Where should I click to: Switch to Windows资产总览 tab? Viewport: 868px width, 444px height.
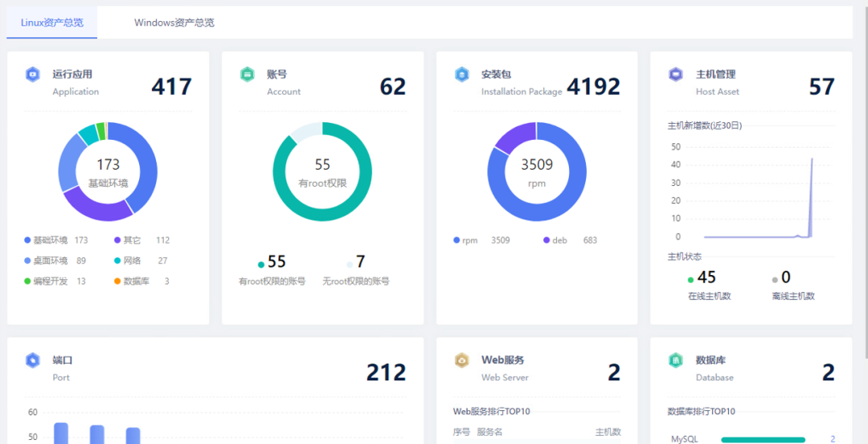click(174, 23)
